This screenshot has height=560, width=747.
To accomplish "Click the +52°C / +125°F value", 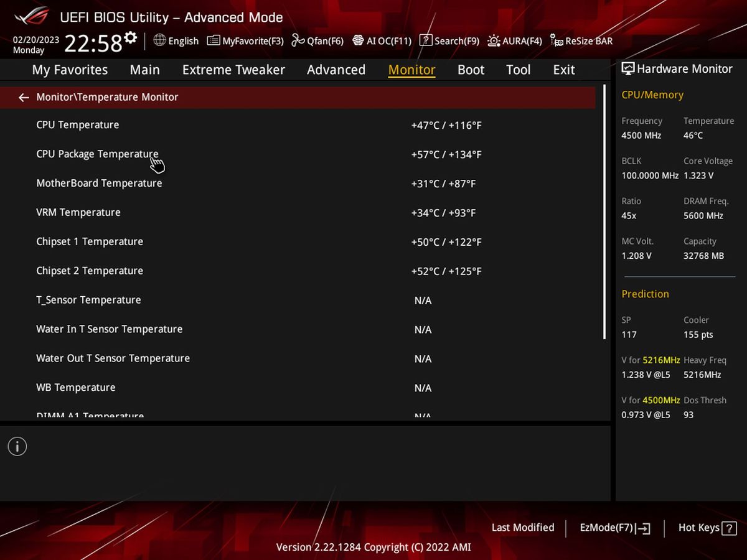I will 446,272.
